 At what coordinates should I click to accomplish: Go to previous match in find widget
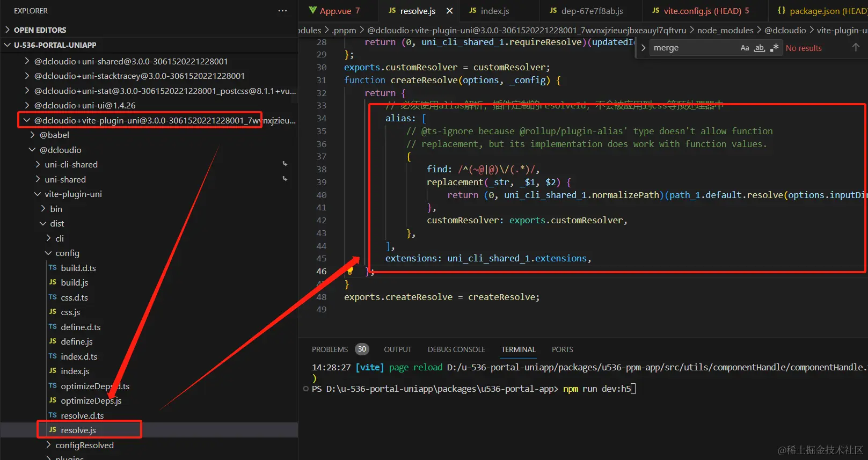[856, 48]
